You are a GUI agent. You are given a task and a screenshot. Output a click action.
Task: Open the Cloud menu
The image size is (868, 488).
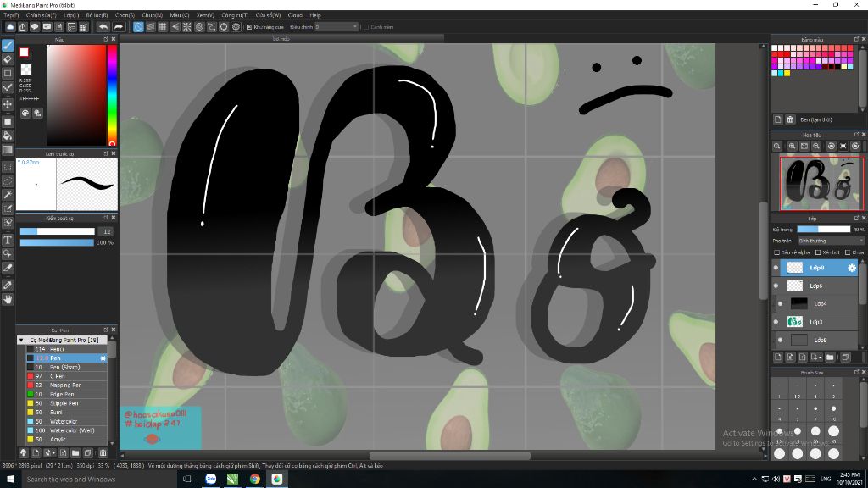(295, 15)
